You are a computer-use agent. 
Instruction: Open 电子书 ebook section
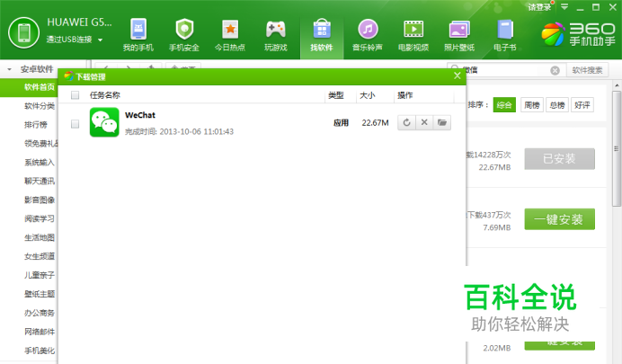point(505,35)
